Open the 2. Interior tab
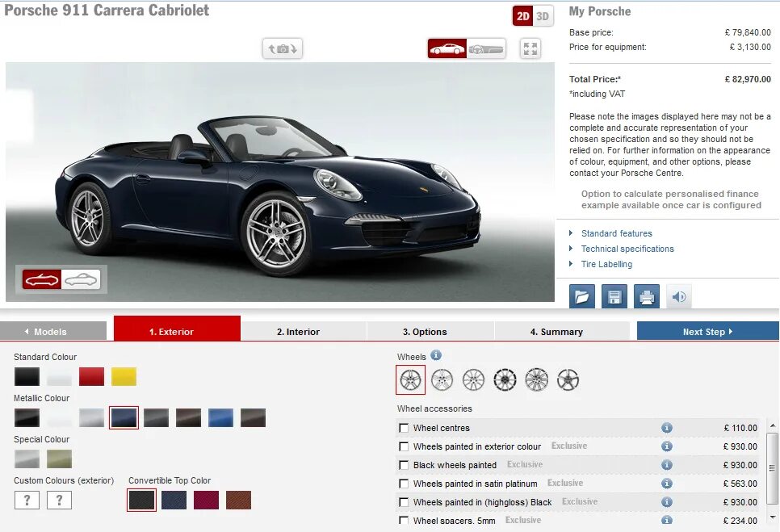This screenshot has width=780, height=532. click(x=304, y=331)
